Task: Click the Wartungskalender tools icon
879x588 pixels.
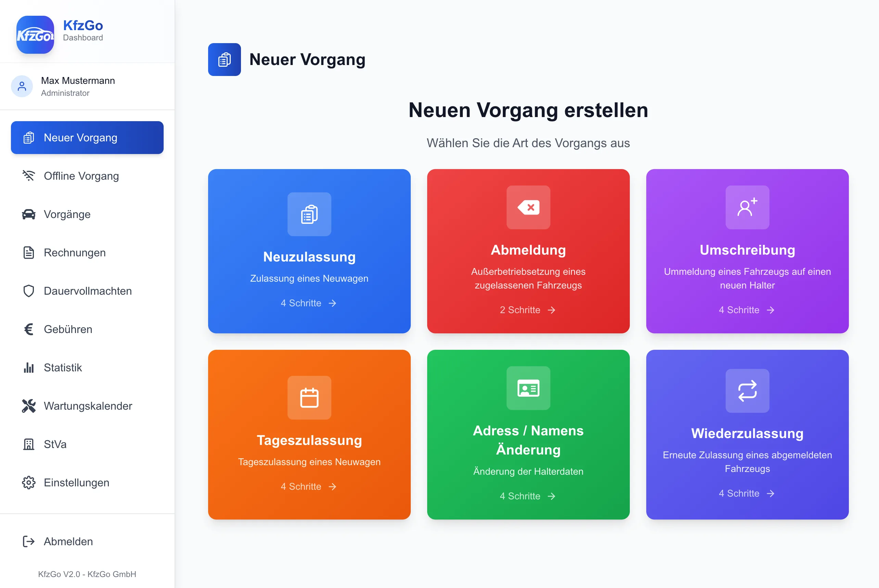Action: (28, 406)
